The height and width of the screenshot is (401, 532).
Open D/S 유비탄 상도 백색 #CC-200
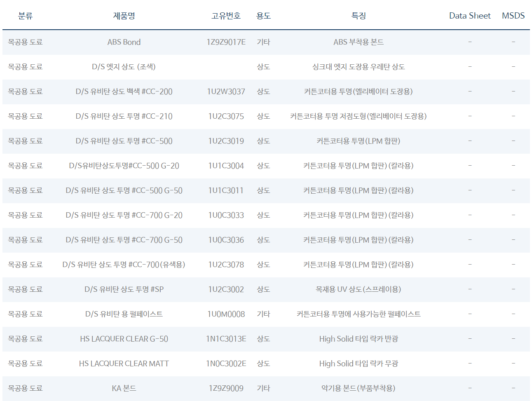[124, 91]
